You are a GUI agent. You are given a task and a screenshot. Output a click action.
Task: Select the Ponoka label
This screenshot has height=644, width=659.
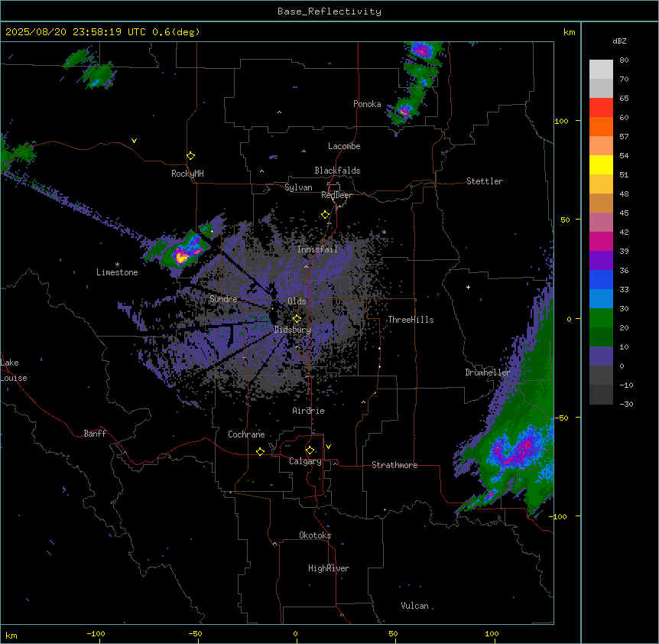[x=367, y=104]
